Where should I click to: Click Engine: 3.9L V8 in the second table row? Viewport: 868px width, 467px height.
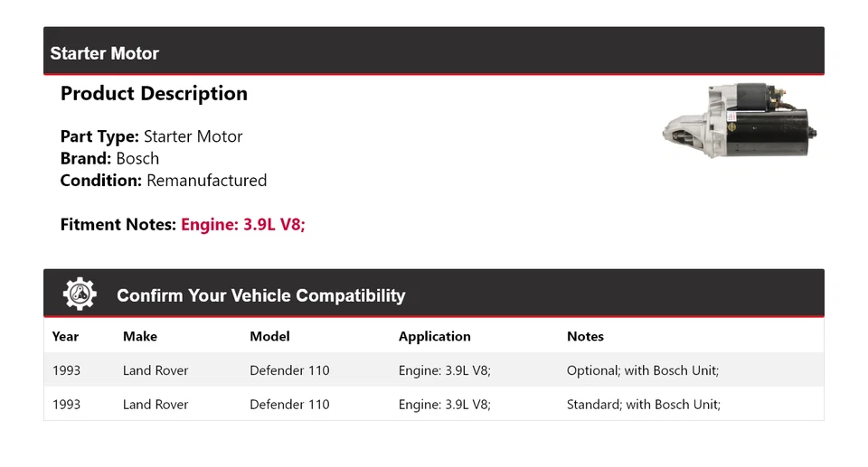(x=444, y=405)
